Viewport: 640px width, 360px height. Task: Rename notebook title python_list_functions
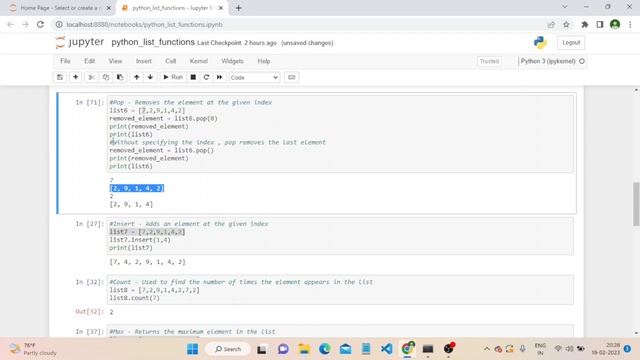pyautogui.click(x=153, y=42)
